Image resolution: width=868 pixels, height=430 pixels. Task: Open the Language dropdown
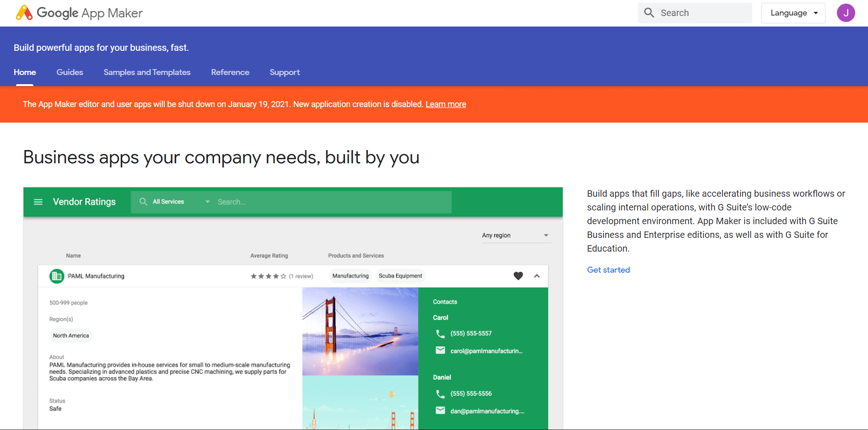click(x=793, y=13)
